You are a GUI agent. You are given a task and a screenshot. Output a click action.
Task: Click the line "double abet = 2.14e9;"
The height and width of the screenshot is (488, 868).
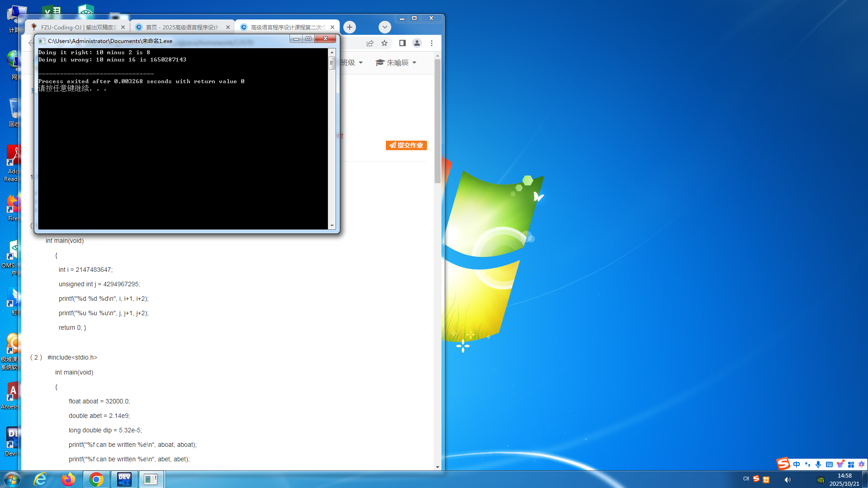[x=100, y=416]
